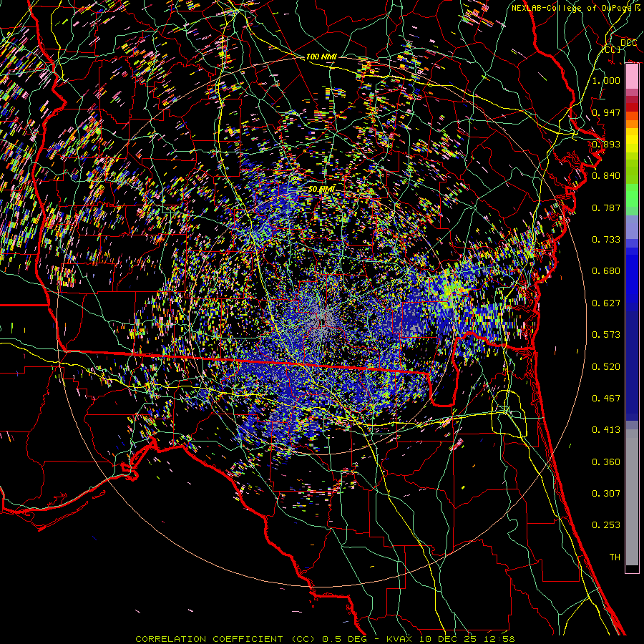Click the 0.307 legend value
Viewport: 644px width, 644px height.
coord(606,494)
